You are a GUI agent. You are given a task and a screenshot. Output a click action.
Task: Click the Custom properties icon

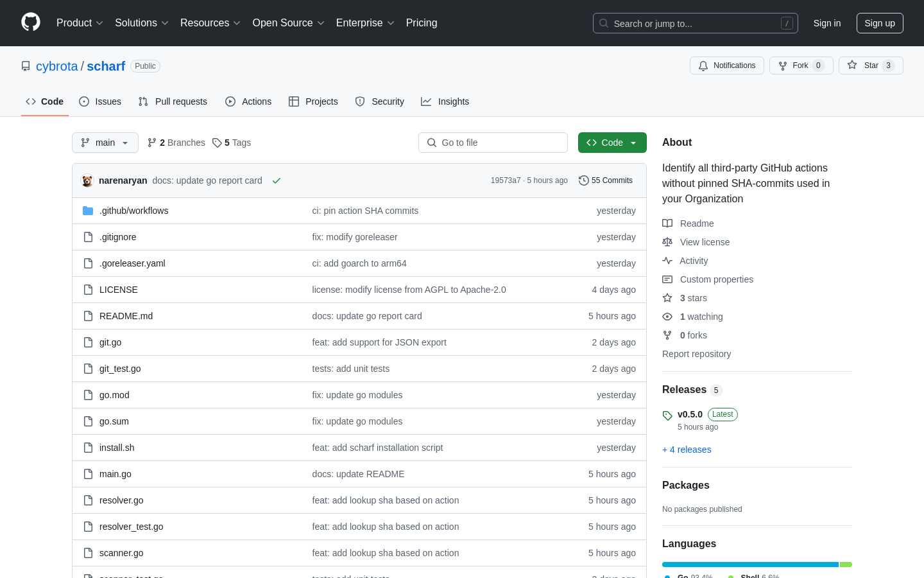click(667, 279)
